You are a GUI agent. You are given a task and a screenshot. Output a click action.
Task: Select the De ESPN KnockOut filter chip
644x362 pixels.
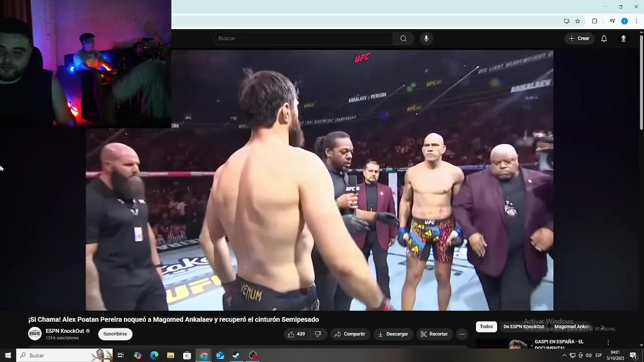tap(524, 327)
